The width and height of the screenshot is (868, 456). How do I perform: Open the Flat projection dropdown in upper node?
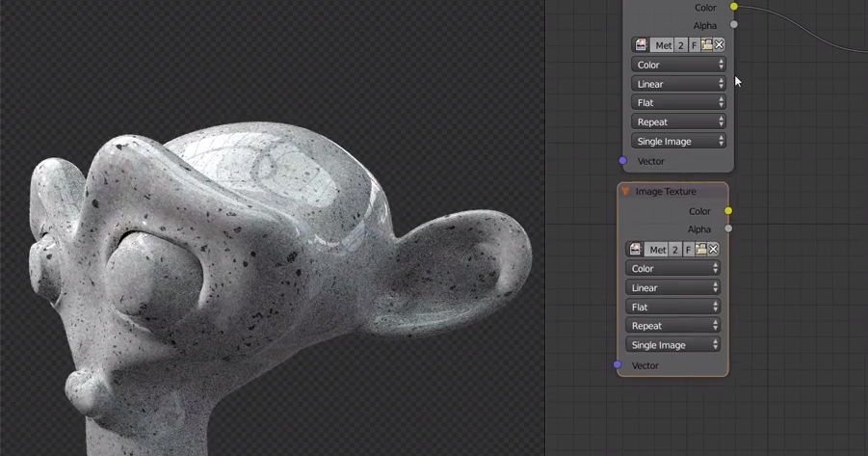tap(678, 102)
